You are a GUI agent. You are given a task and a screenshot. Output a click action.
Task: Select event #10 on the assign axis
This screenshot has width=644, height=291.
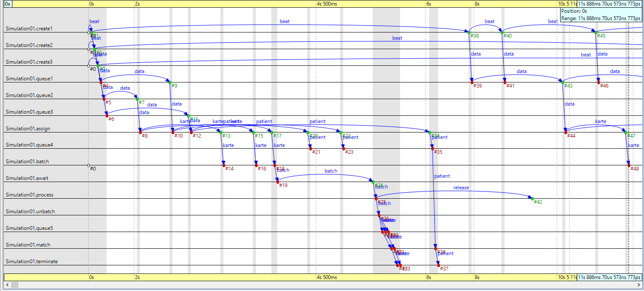click(x=173, y=132)
